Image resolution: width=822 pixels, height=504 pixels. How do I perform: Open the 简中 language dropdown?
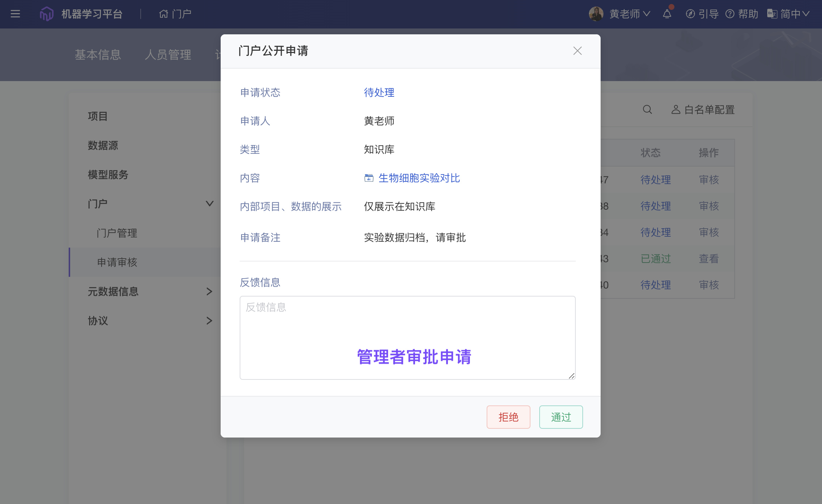tap(795, 14)
